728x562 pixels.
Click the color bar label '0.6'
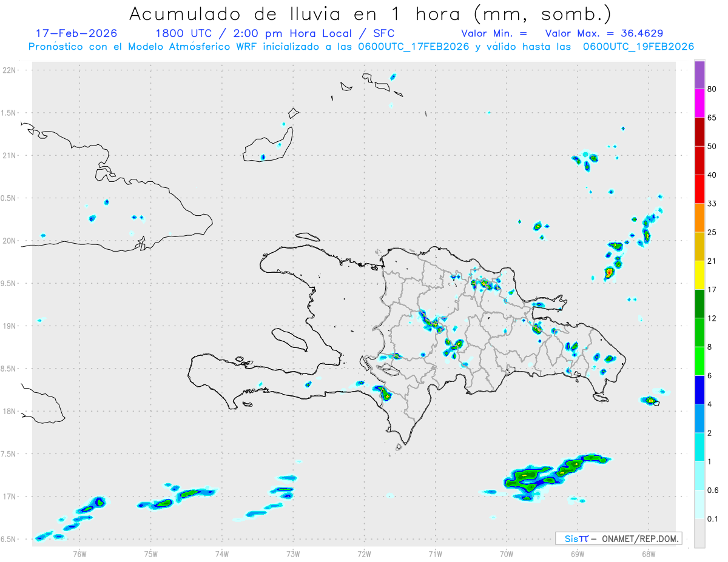pos(713,490)
